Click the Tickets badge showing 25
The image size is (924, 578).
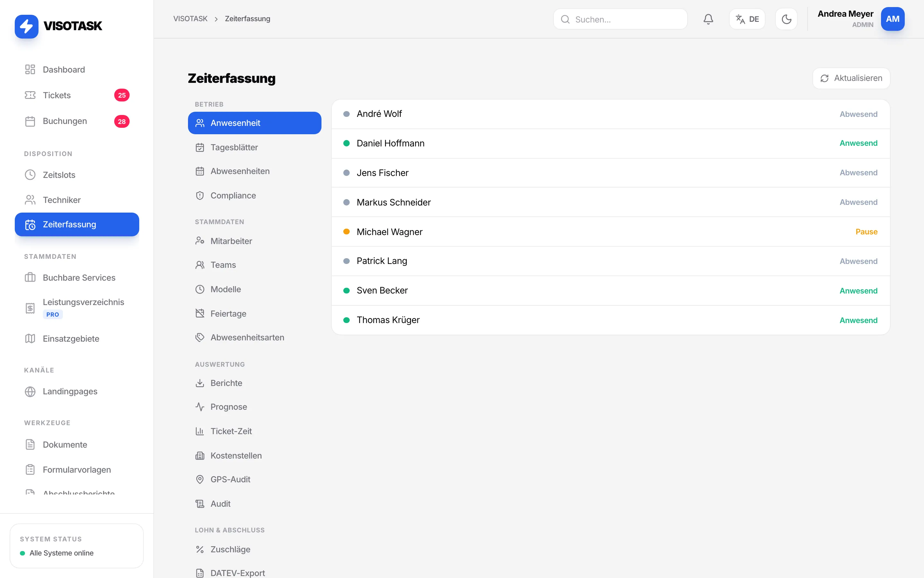(x=122, y=95)
